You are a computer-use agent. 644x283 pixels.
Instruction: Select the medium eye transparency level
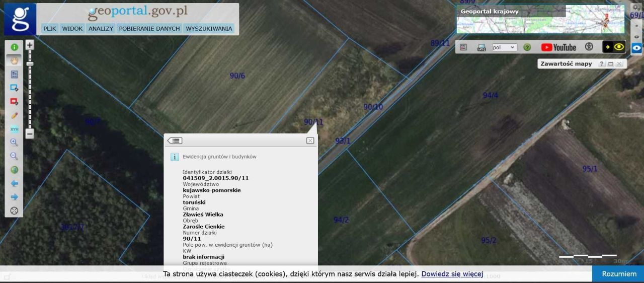(x=636, y=37)
